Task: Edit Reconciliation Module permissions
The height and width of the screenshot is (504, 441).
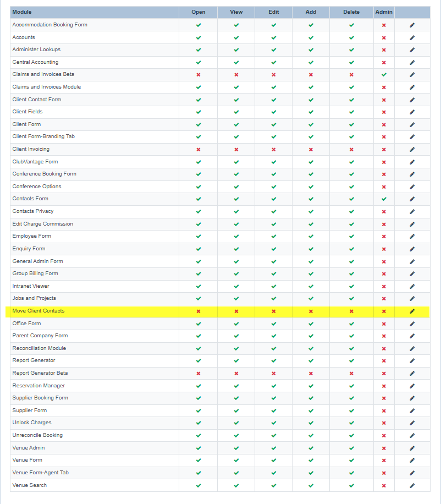Action: [x=412, y=348]
